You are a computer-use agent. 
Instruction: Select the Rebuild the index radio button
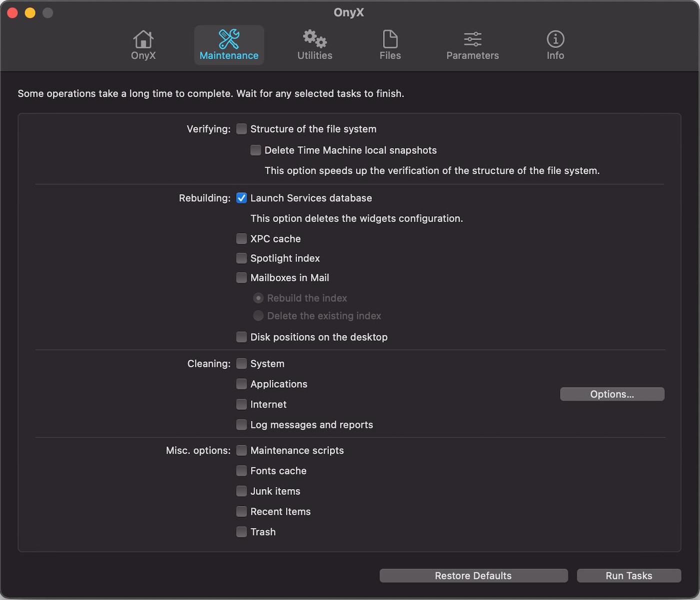click(258, 298)
